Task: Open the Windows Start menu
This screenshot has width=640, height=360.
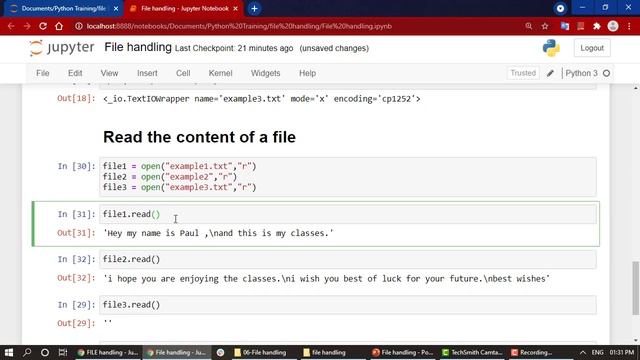Action: pos(9,352)
